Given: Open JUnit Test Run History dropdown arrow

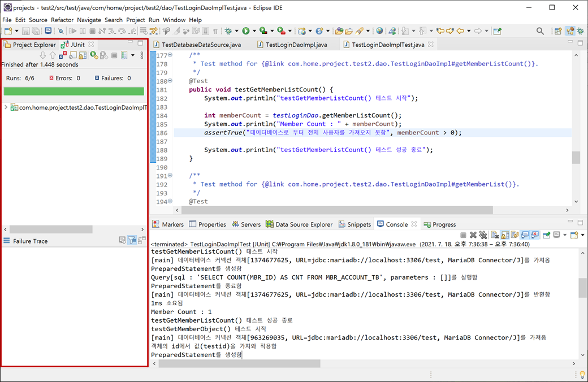Looking at the screenshot, I should [x=133, y=55].
